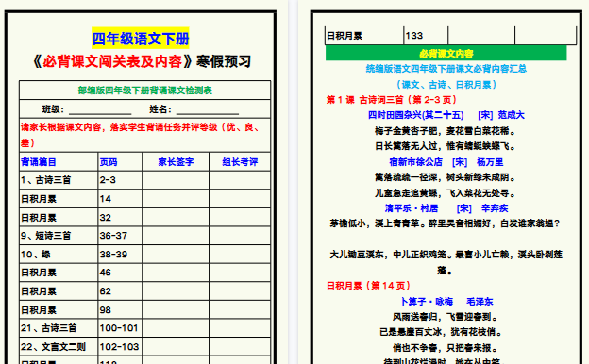
Task: Click the verse 梅子金黄杏子肥
Action: click(x=406, y=131)
